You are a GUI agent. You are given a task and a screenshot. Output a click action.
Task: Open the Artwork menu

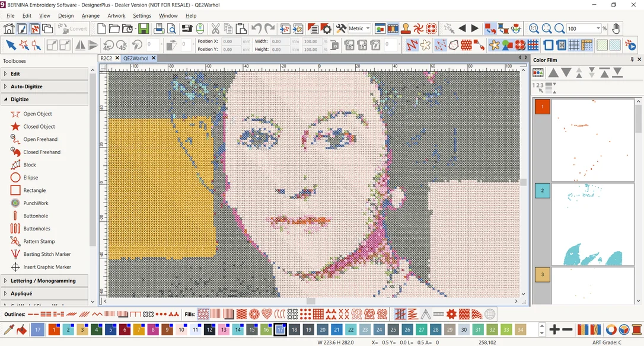pyautogui.click(x=116, y=15)
